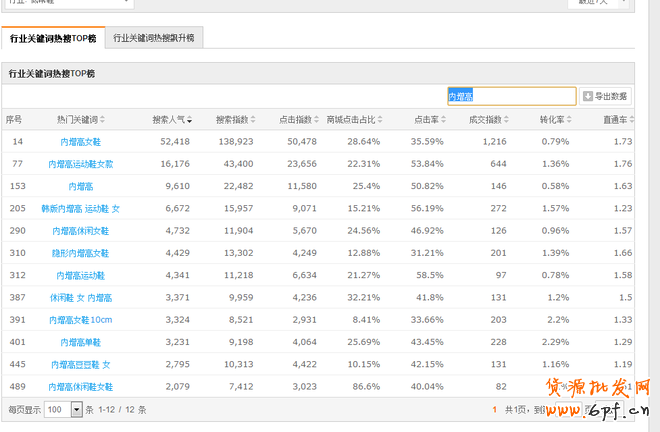Open the 内增高运动鞋女款 keyword link
Image resolution: width=660 pixels, height=432 pixels.
(x=81, y=164)
